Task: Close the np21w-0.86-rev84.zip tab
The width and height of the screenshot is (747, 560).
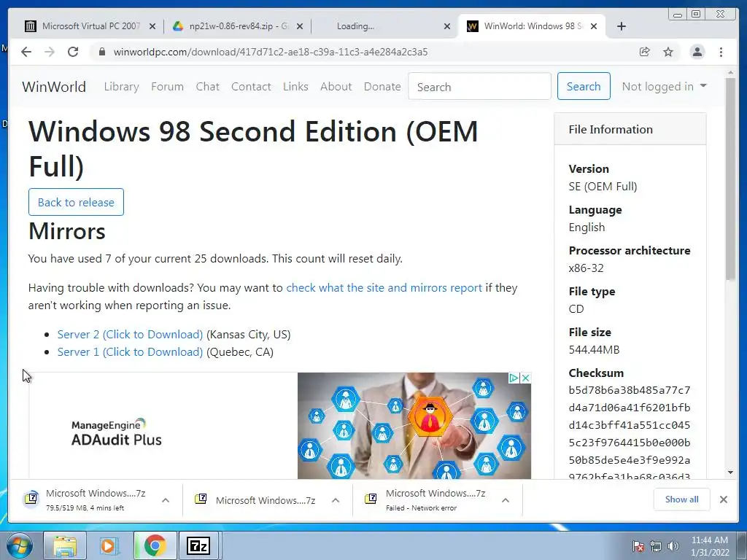Action: (x=300, y=27)
